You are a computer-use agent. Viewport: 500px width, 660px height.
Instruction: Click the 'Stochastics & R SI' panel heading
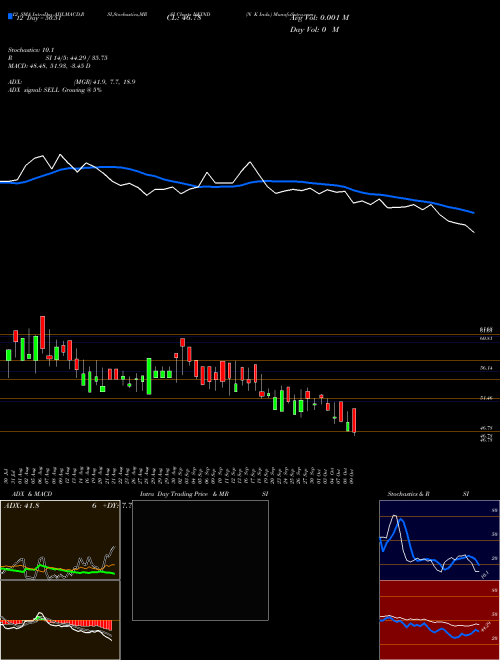point(428,494)
